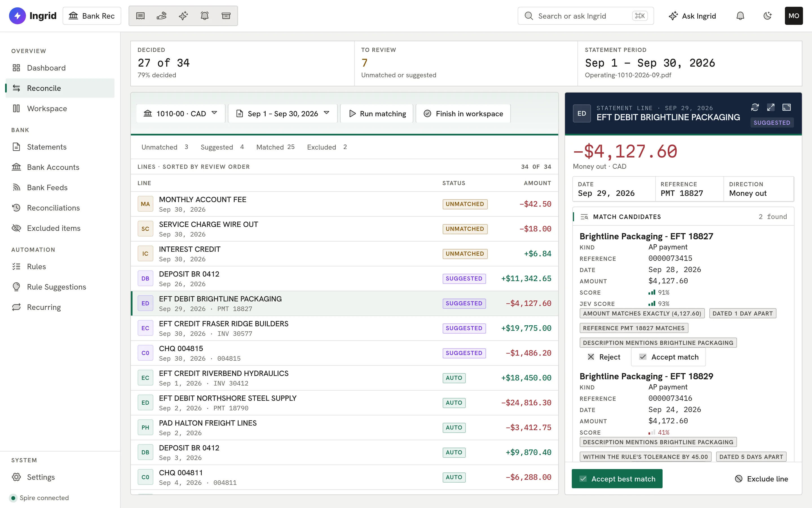
Task: Open Dashboard from the sidebar
Action: 60,68
